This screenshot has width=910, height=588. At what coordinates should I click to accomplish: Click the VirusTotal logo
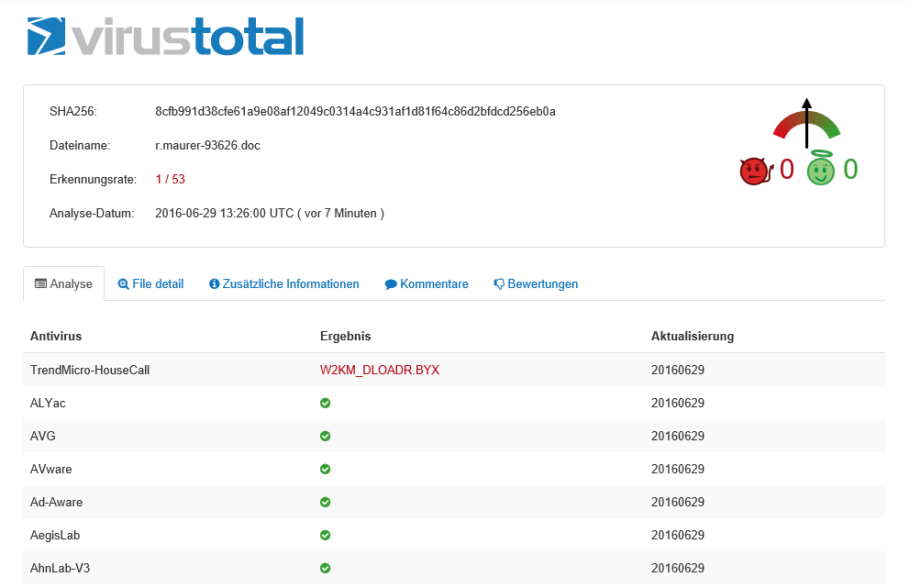[165, 37]
